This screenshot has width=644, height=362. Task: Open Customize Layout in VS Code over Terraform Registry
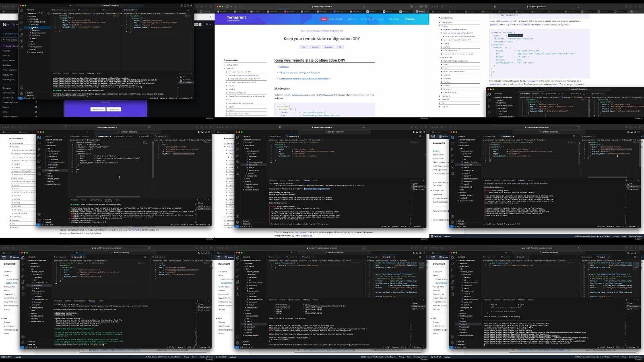[x=191, y=6]
